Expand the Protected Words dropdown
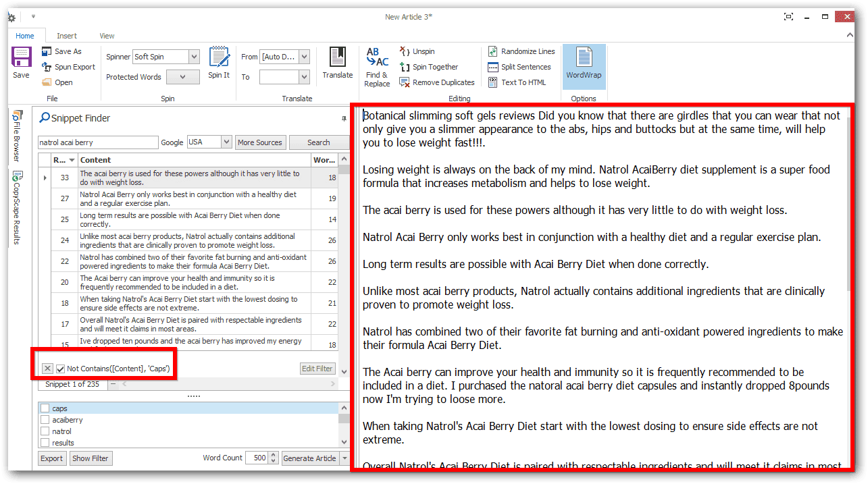 (x=183, y=77)
